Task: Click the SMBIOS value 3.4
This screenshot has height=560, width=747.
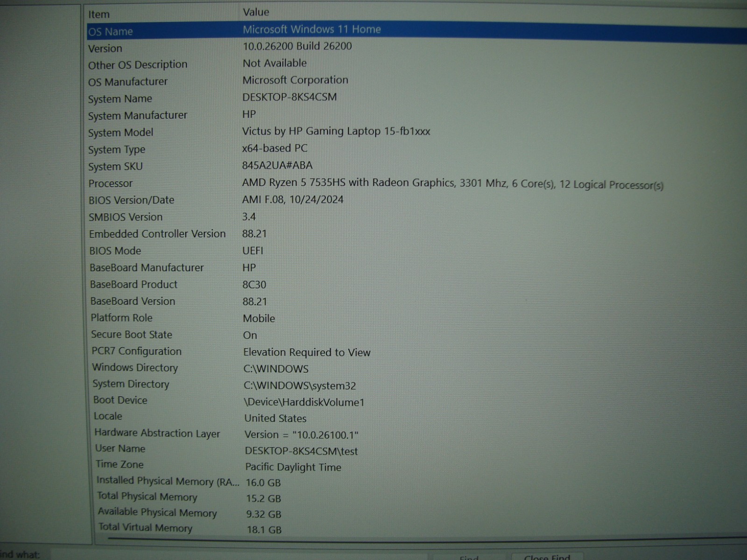Action: tap(249, 217)
